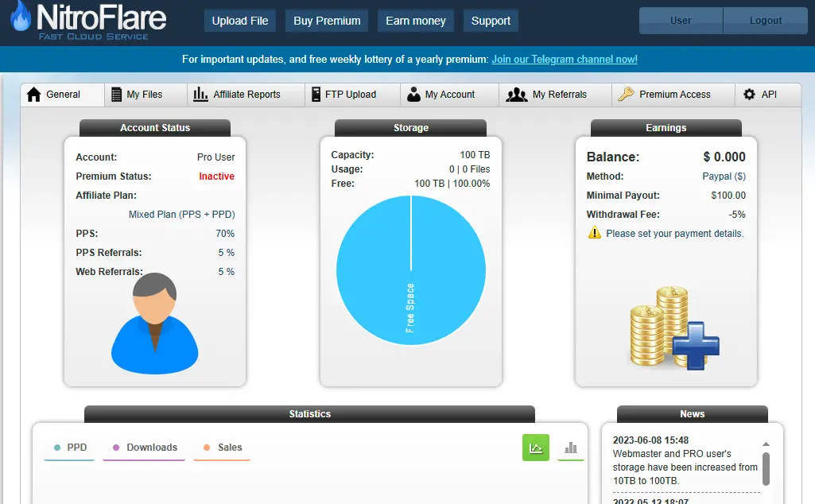Image resolution: width=815 pixels, height=504 pixels.
Task: Click the My Files document icon
Action: (x=116, y=95)
